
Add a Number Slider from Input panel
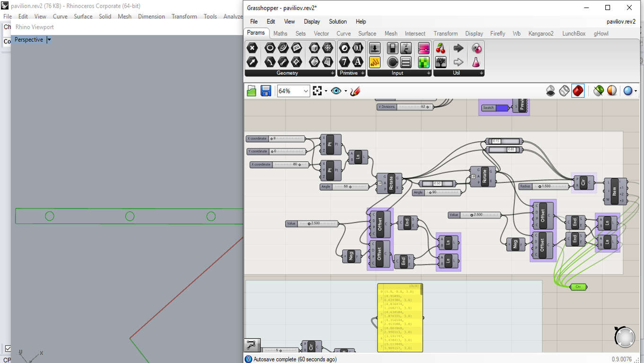pos(375,48)
